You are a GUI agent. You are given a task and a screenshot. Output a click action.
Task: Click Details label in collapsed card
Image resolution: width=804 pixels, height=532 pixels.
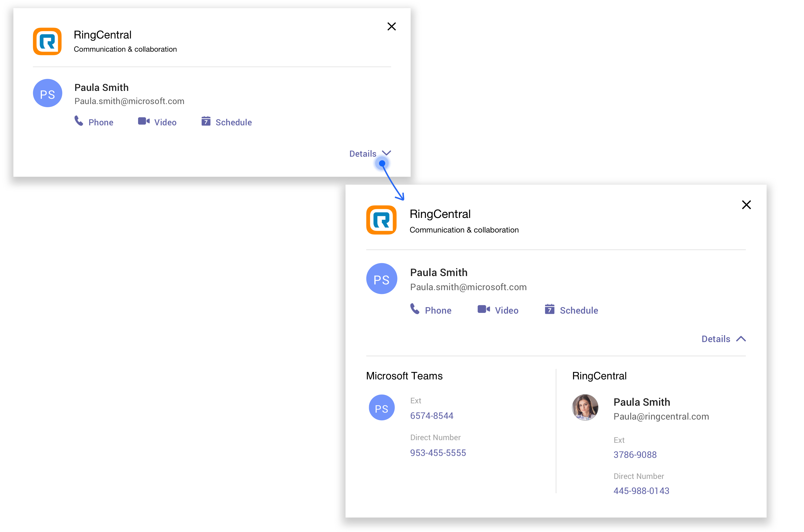pyautogui.click(x=363, y=154)
